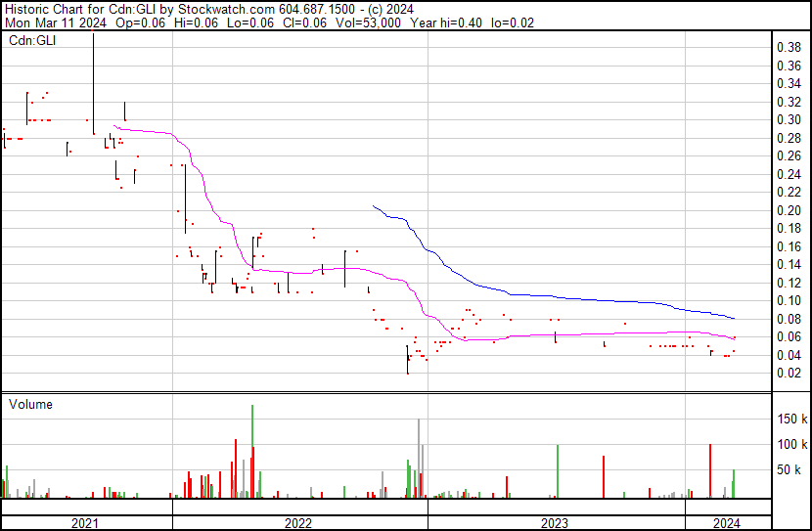Click the 'Mon Mar 11 2024' date text
The height and width of the screenshot is (531, 812).
pyautogui.click(x=56, y=22)
